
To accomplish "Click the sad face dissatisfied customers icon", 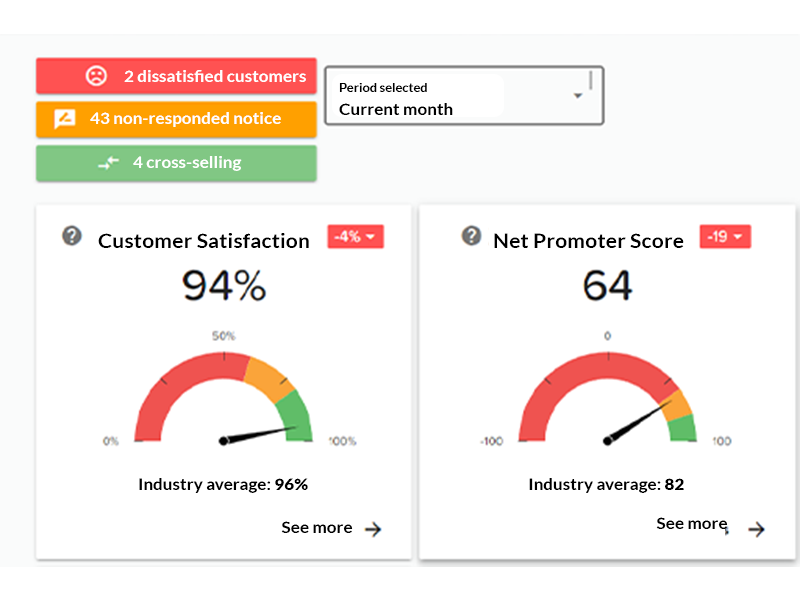I will 96,76.
